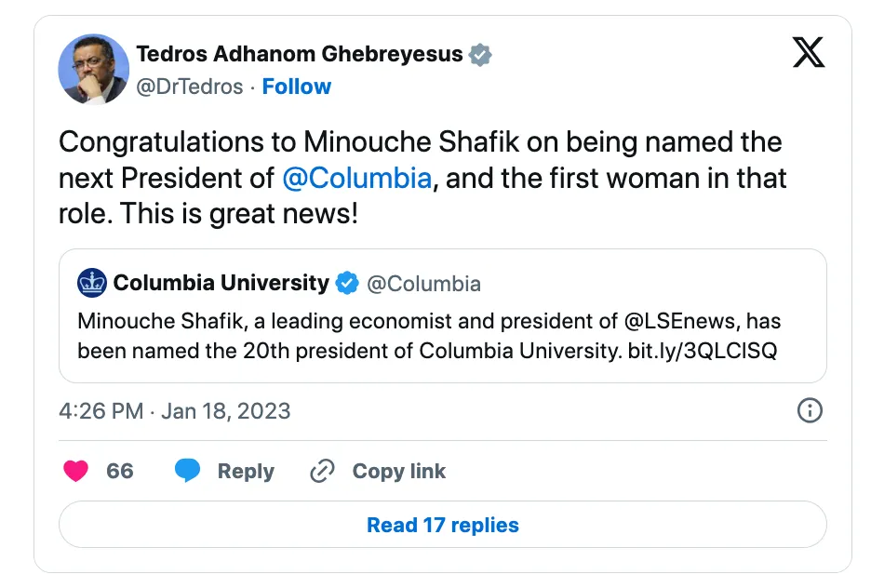
Task: Click the Columbia University crown logo
Action: tap(92, 283)
